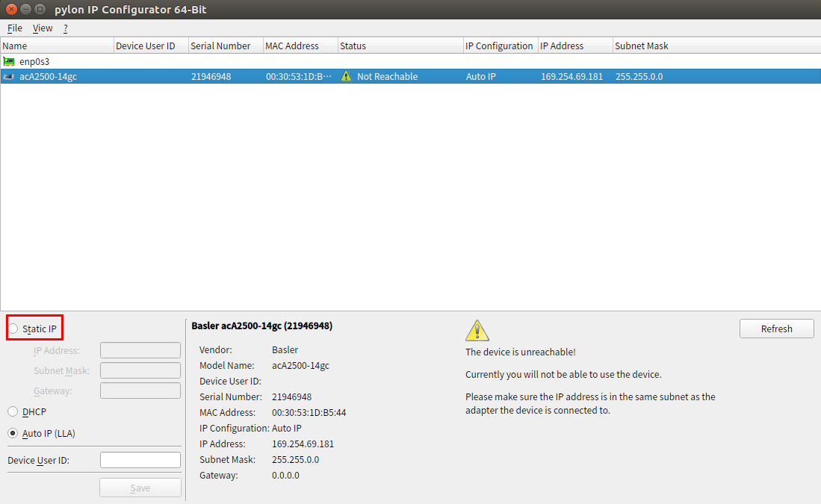The height and width of the screenshot is (504, 821).
Task: Click 255.255.0.0 in the table row
Action: (x=639, y=76)
